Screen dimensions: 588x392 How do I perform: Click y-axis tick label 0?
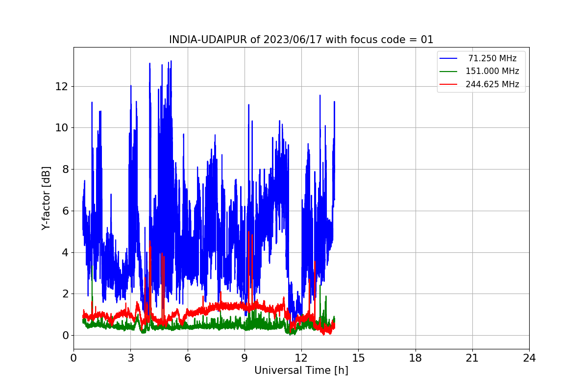point(65,336)
